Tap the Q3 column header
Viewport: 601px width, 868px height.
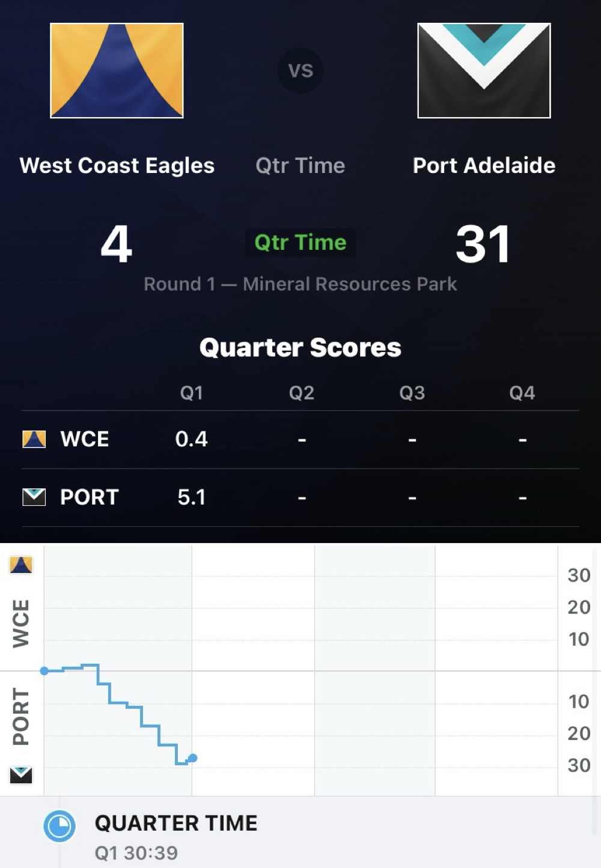pyautogui.click(x=412, y=393)
